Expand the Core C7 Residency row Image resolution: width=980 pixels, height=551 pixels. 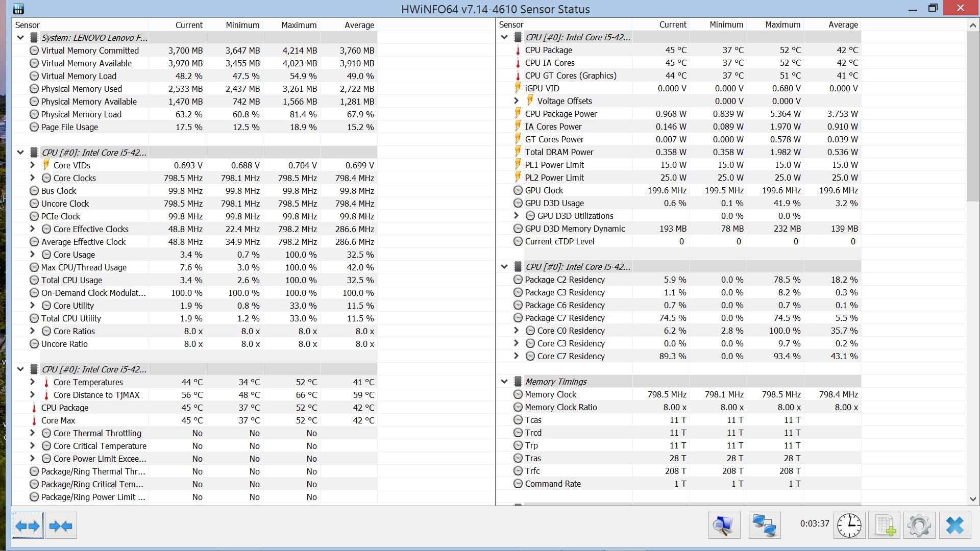[x=516, y=356]
